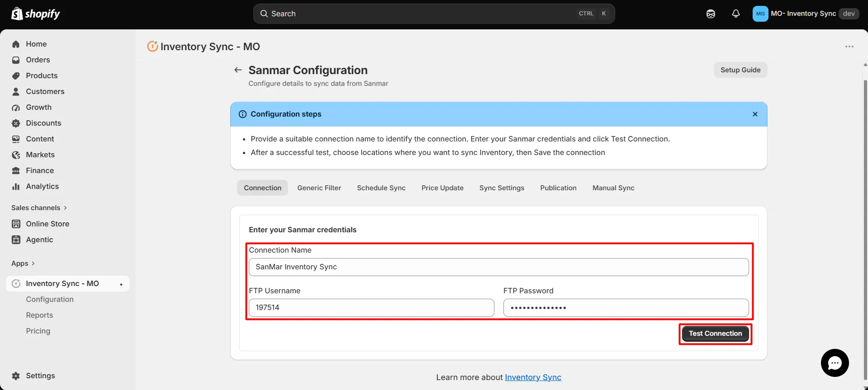Switch to the Connection tab

(262, 188)
